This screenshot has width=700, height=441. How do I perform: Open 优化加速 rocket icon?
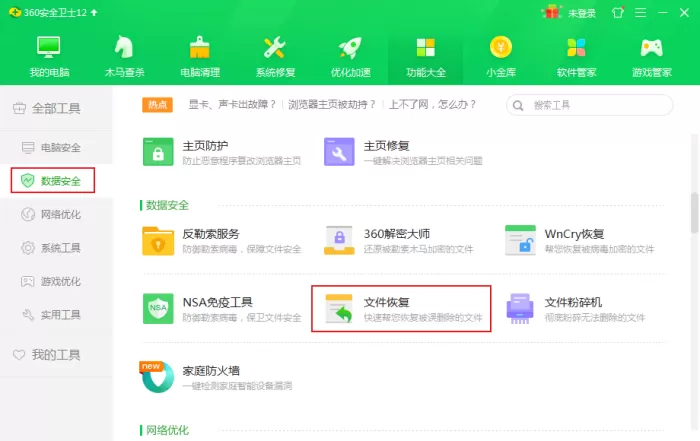(350, 47)
